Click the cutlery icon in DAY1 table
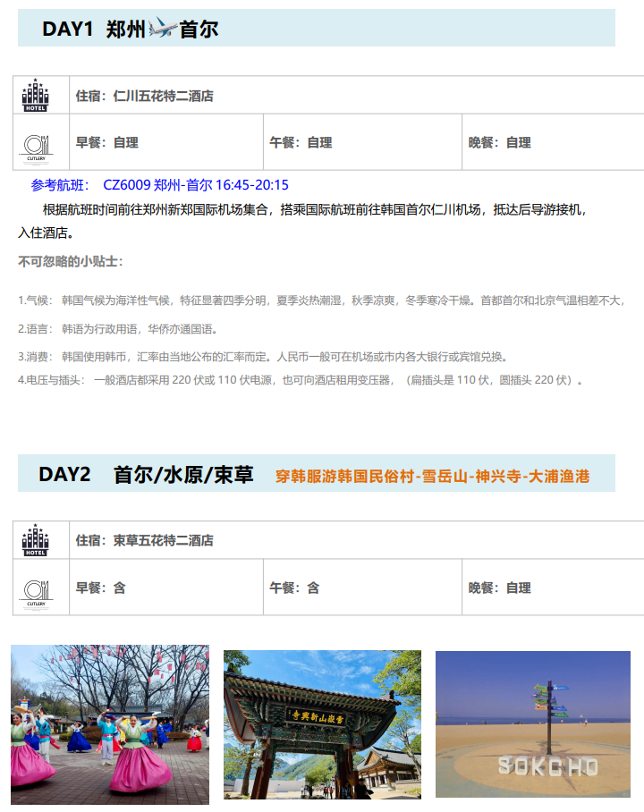This screenshot has width=644, height=812. (36, 144)
